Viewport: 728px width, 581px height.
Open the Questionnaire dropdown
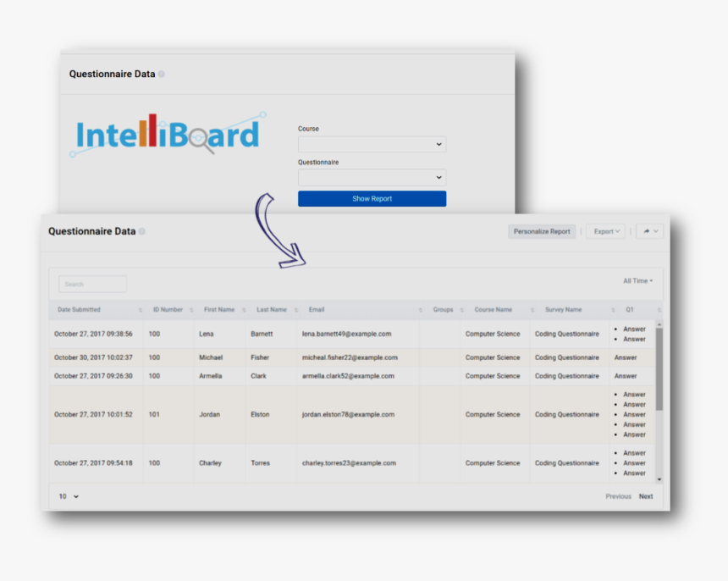372,177
